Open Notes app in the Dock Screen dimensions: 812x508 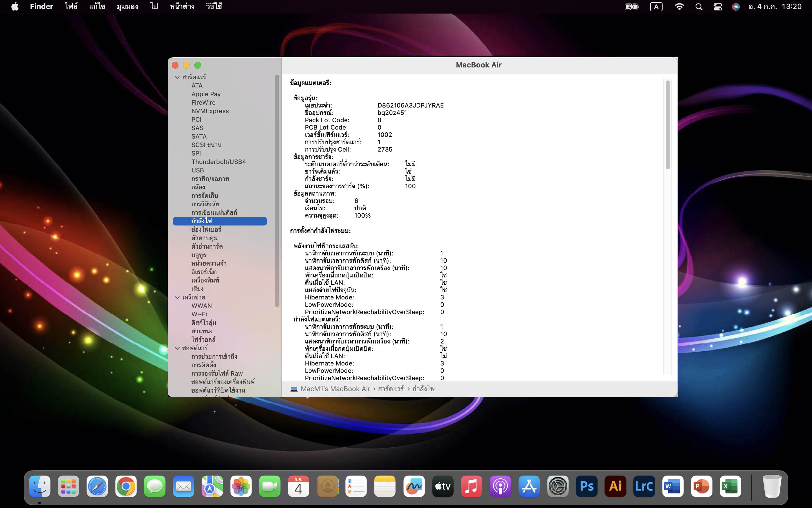pyautogui.click(x=385, y=486)
